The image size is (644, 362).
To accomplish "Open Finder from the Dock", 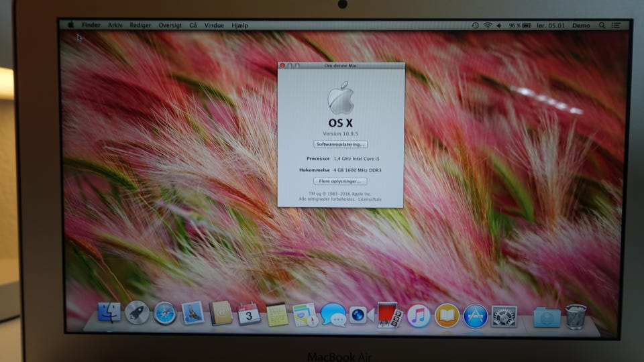I will (x=109, y=313).
